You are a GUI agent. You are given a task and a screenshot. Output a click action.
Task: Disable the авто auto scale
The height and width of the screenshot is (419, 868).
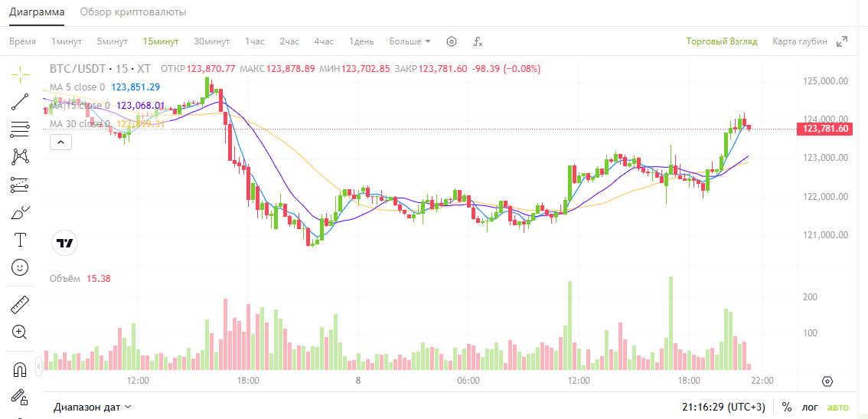click(838, 407)
